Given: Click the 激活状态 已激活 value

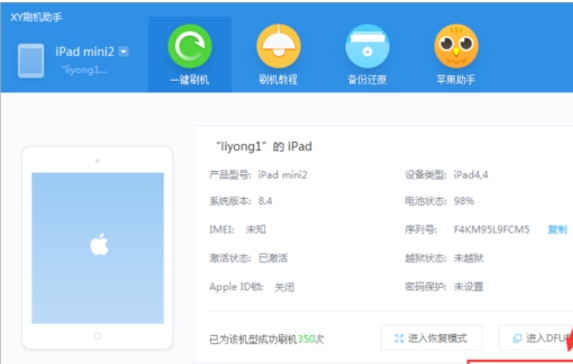Looking at the screenshot, I should 273,258.
